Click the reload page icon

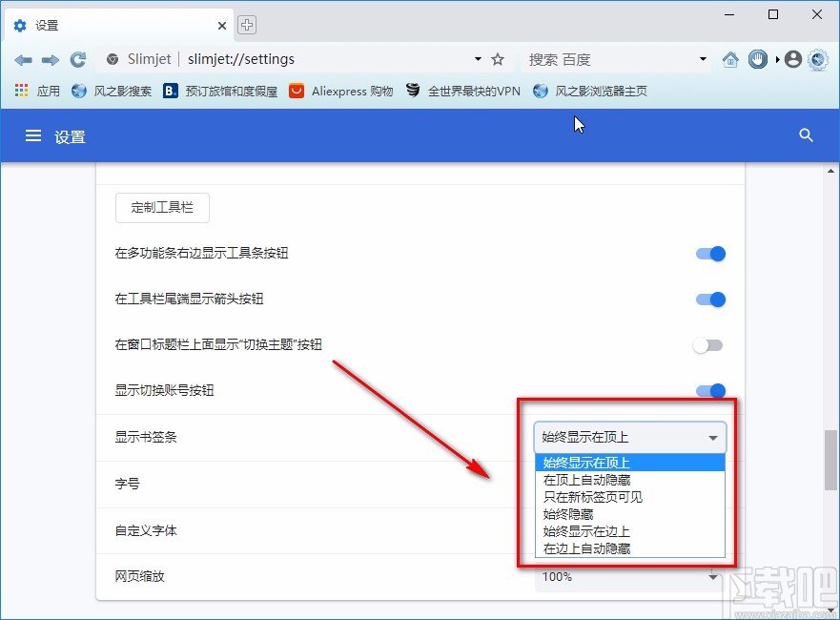[x=78, y=59]
